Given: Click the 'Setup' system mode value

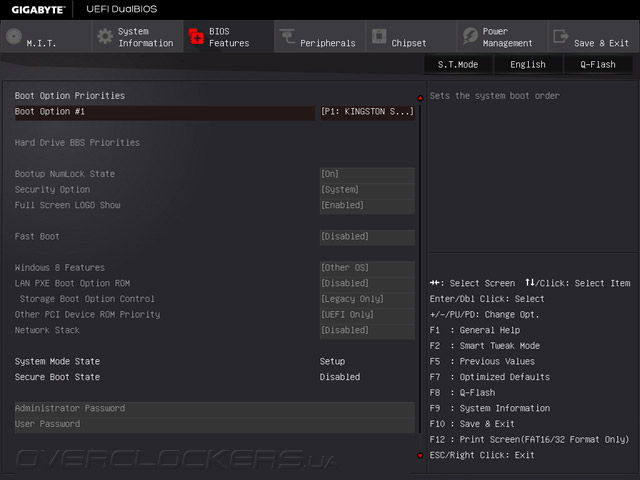Looking at the screenshot, I should [332, 362].
